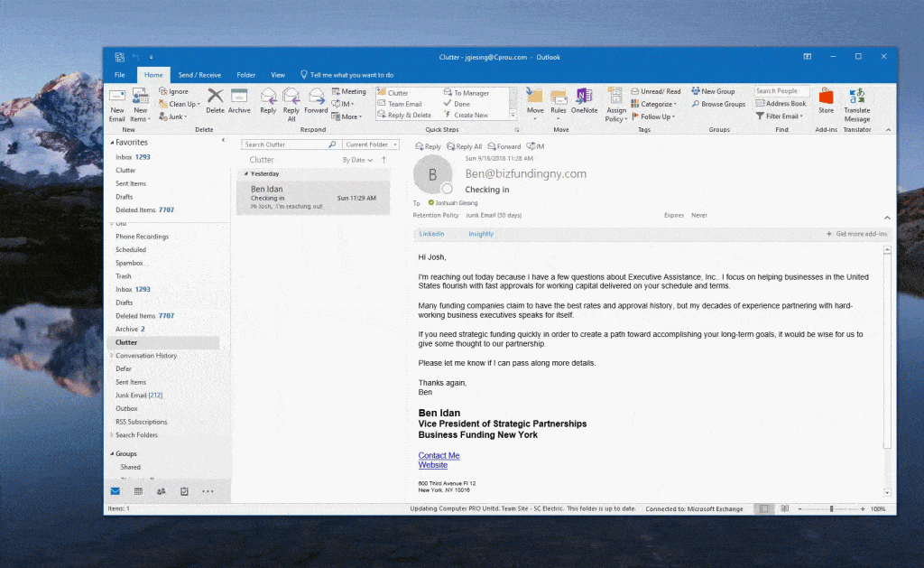Screen dimensions: 924x568
Task: Click the reading pane Forward button
Action: click(504, 146)
